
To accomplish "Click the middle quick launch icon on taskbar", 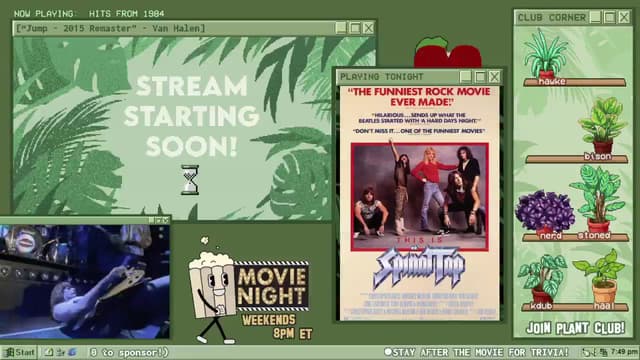I will click(61, 352).
